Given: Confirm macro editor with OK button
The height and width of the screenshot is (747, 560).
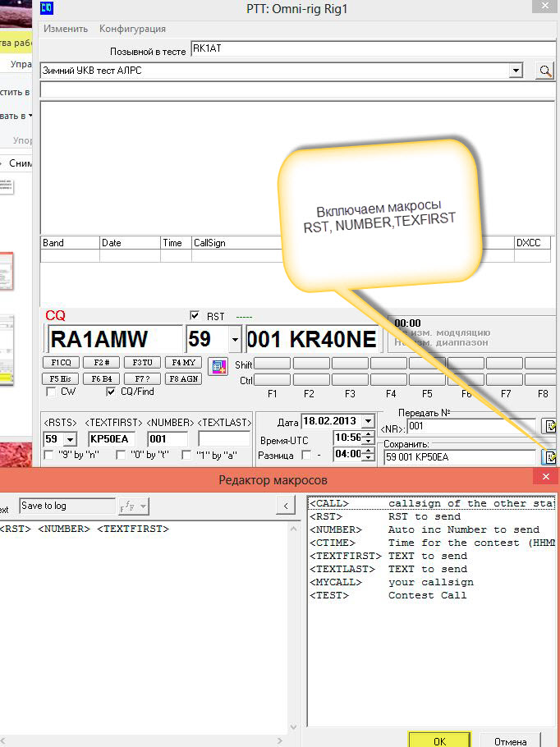Looking at the screenshot, I should pos(439,740).
